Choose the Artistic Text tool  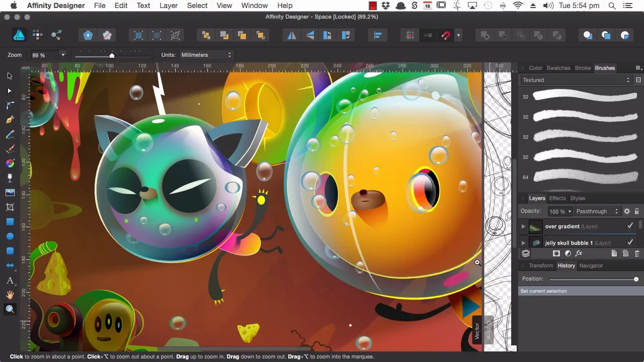(x=10, y=280)
